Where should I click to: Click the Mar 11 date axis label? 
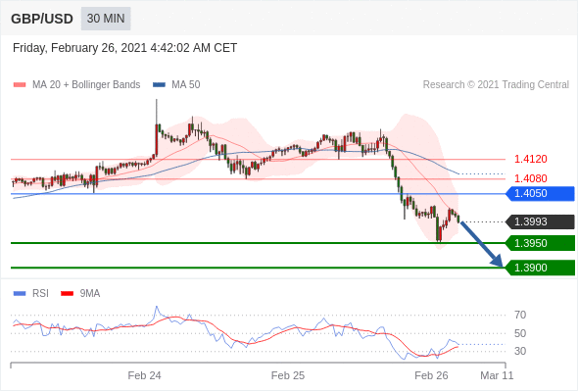(497, 375)
